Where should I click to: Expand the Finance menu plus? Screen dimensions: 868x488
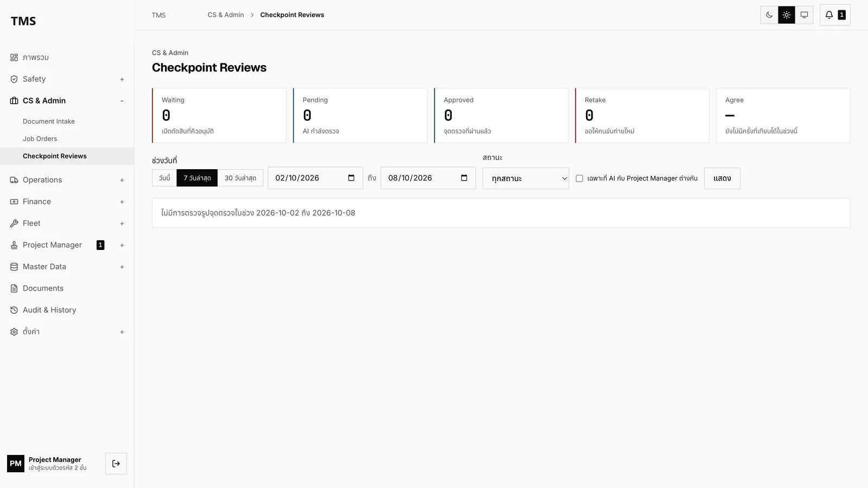point(122,202)
